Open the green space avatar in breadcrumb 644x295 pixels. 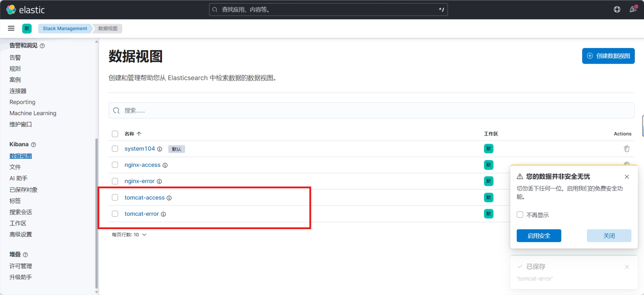pos(27,28)
